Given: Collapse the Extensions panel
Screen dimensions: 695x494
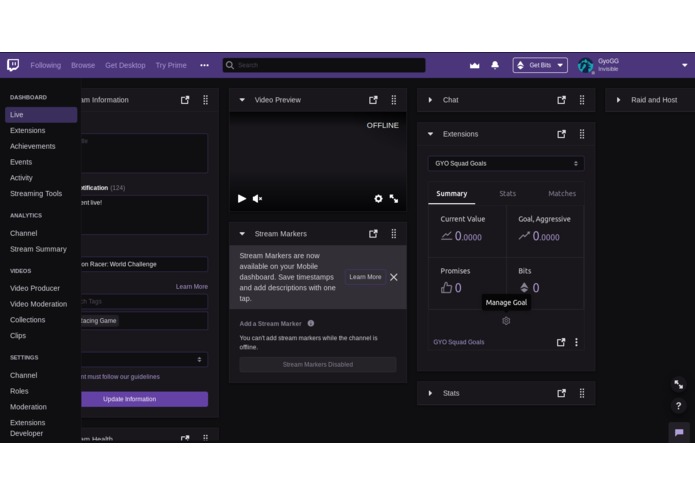Looking at the screenshot, I should point(430,134).
